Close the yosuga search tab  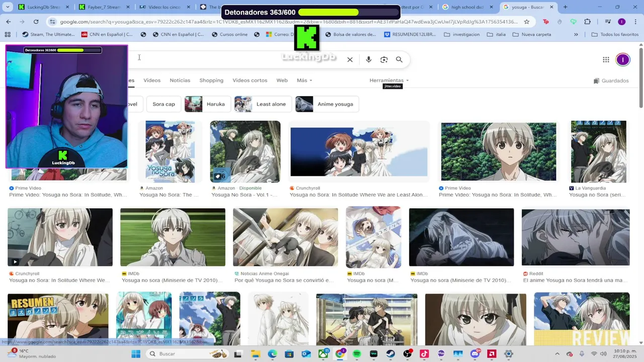coord(551,7)
